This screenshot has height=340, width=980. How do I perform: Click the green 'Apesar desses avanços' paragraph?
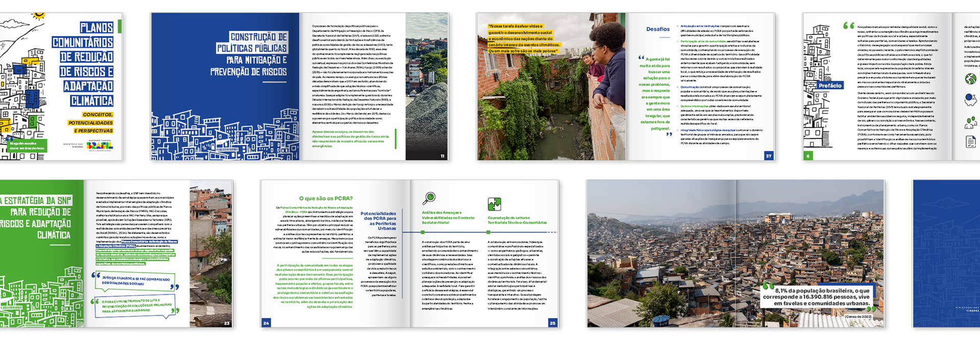(351, 139)
